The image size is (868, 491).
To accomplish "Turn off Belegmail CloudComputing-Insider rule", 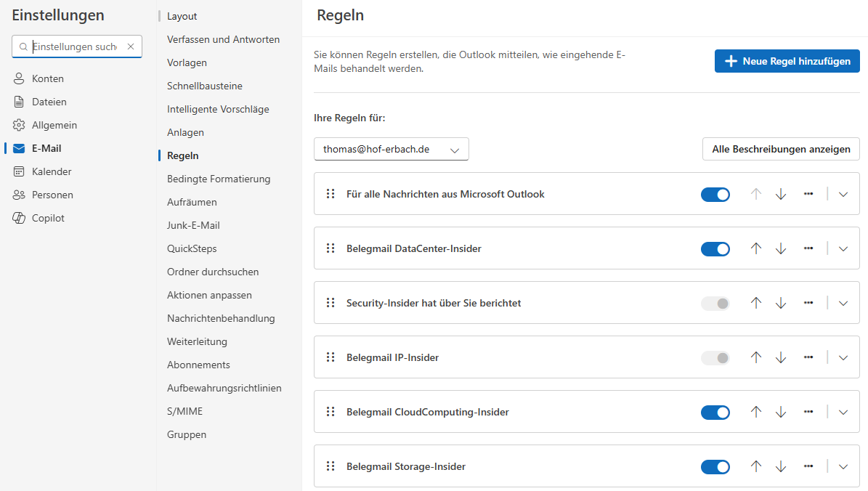I will coord(715,412).
